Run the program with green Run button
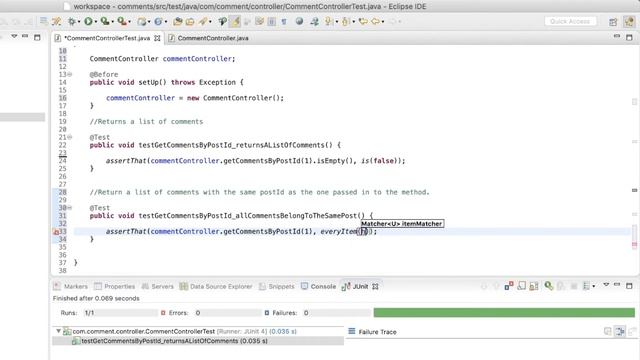Viewport: 640px width, 360px height. coord(88,21)
